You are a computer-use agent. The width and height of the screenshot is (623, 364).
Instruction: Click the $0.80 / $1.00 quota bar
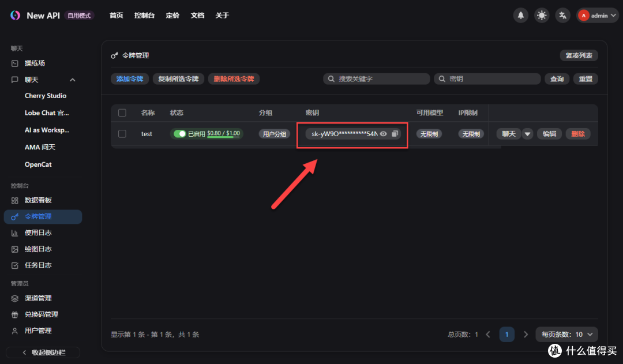(x=224, y=133)
